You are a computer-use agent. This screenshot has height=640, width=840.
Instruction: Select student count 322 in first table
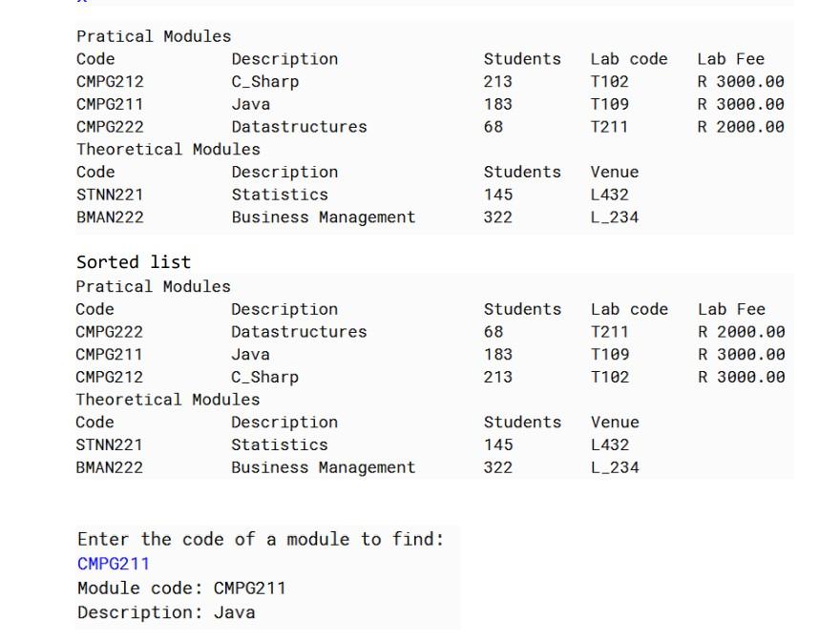(497, 217)
